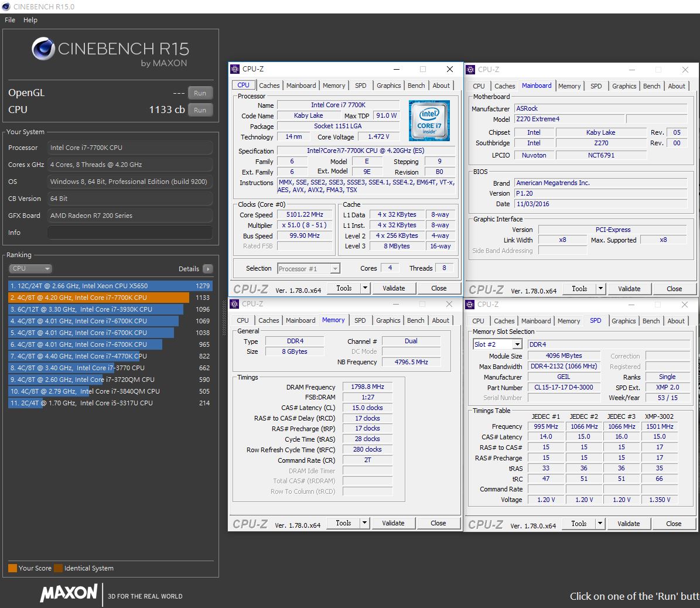700x608 pixels.
Task: Click the Close button in the Memory tab window
Action: pyautogui.click(x=438, y=522)
